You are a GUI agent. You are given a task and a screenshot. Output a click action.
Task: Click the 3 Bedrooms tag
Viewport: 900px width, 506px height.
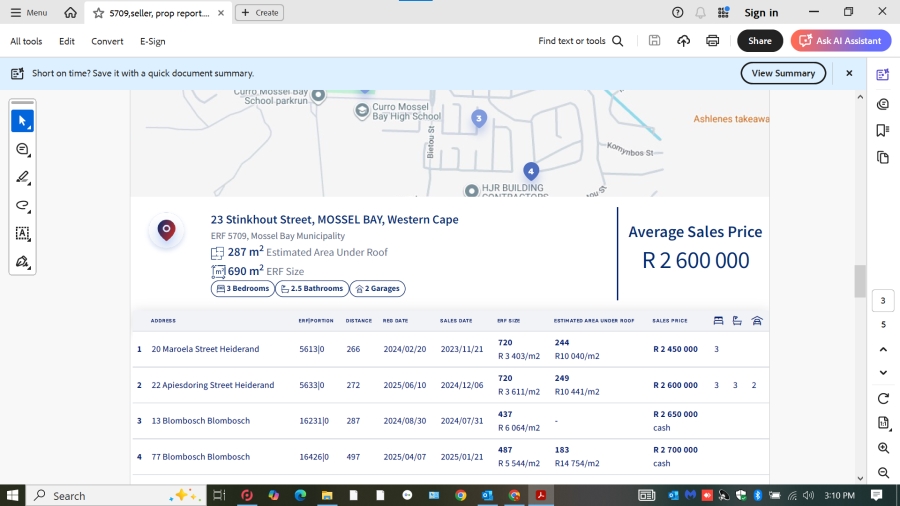[243, 289]
